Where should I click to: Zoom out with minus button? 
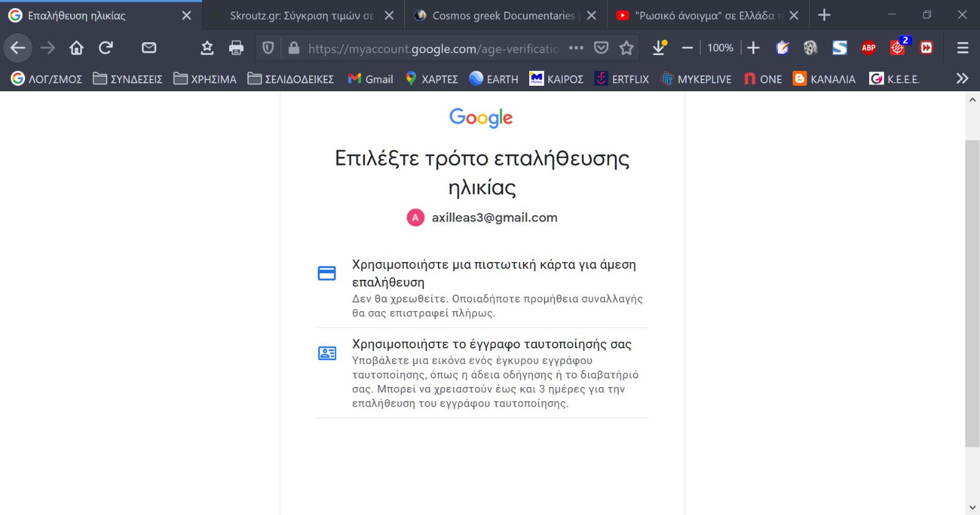click(687, 48)
